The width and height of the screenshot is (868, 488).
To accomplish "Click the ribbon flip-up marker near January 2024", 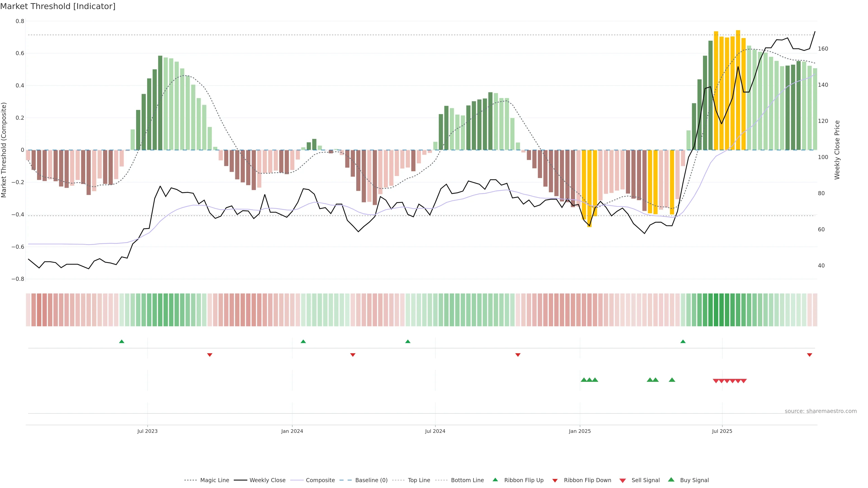I will pos(303,342).
